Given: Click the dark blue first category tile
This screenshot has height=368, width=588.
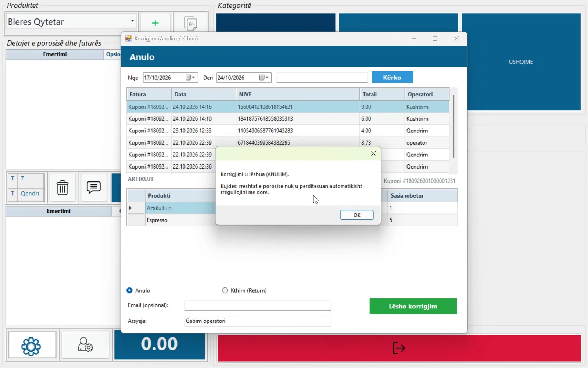Looking at the screenshot, I should point(276,23).
